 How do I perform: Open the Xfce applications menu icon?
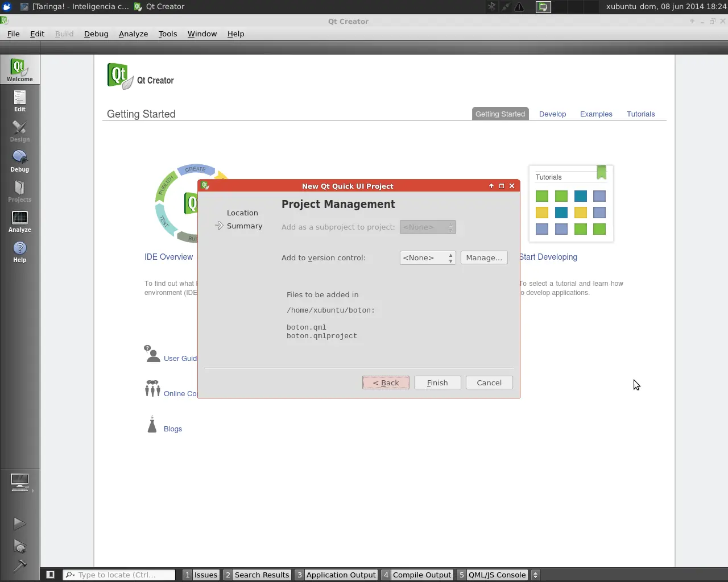(7, 7)
